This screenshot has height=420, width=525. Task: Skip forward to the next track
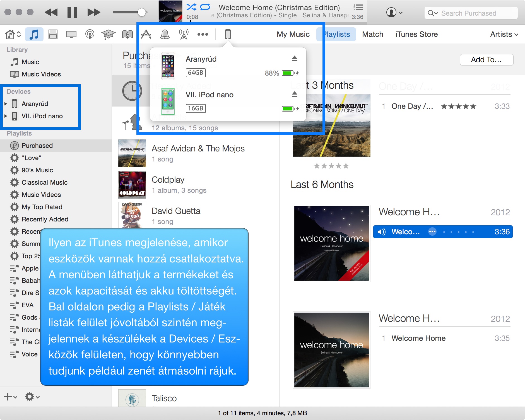94,13
